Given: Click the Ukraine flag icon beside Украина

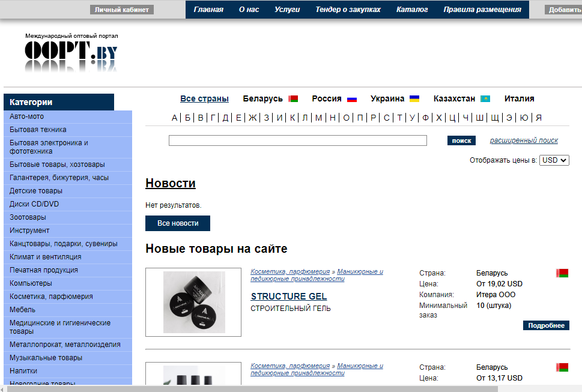Looking at the screenshot, I should pos(414,98).
